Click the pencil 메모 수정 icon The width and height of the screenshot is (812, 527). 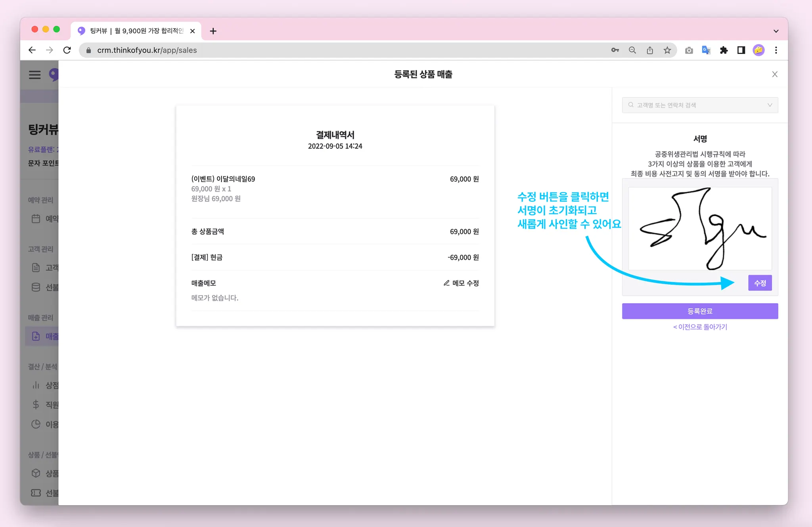point(446,283)
